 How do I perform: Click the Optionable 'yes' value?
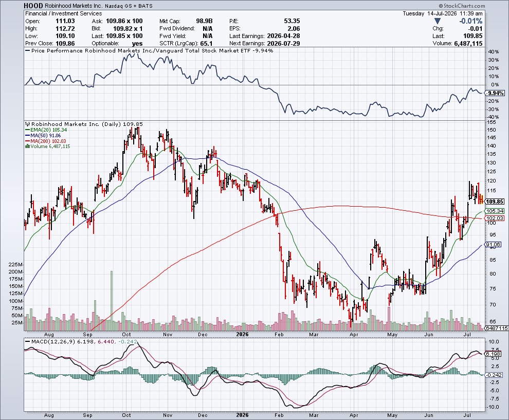137,44
